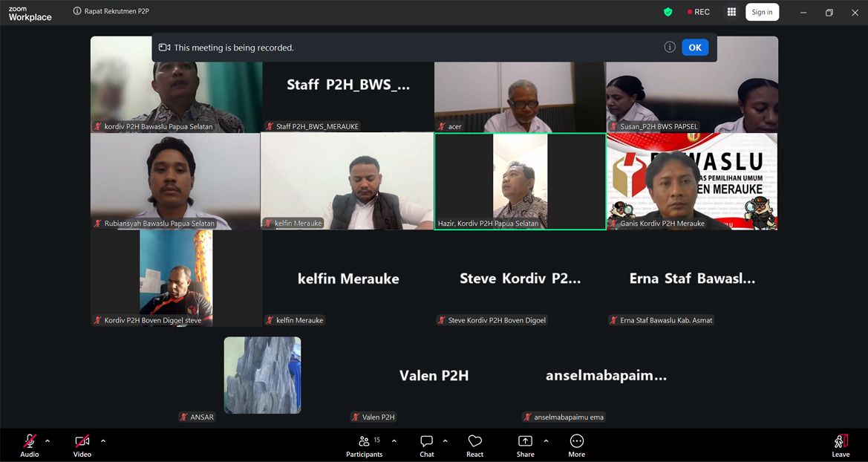Expand audio options arrow beside Audio
Screen dimensions: 868x462
pyautogui.click(x=47, y=441)
